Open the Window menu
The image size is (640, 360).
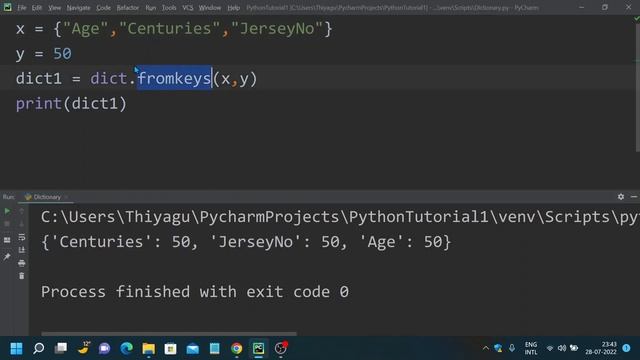pyautogui.click(x=210, y=8)
